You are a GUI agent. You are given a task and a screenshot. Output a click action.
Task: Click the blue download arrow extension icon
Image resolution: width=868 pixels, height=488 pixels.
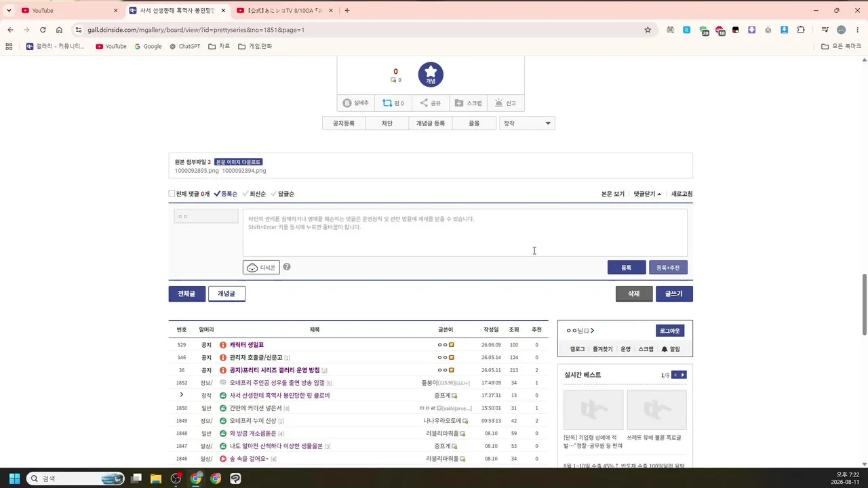(785, 30)
